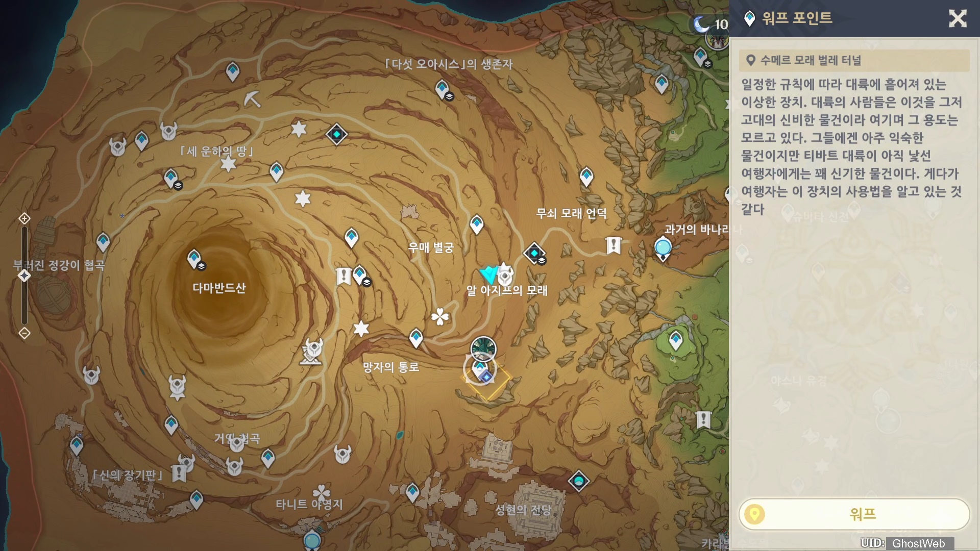This screenshot has width=980, height=551.
Task: Click the domain diamond icon above 세 운하의 땅
Action: pos(336,135)
